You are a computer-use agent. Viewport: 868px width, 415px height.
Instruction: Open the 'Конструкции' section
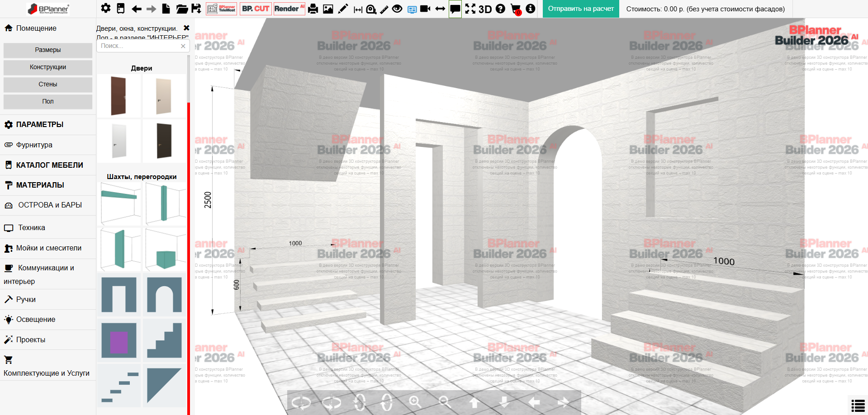pos(48,67)
